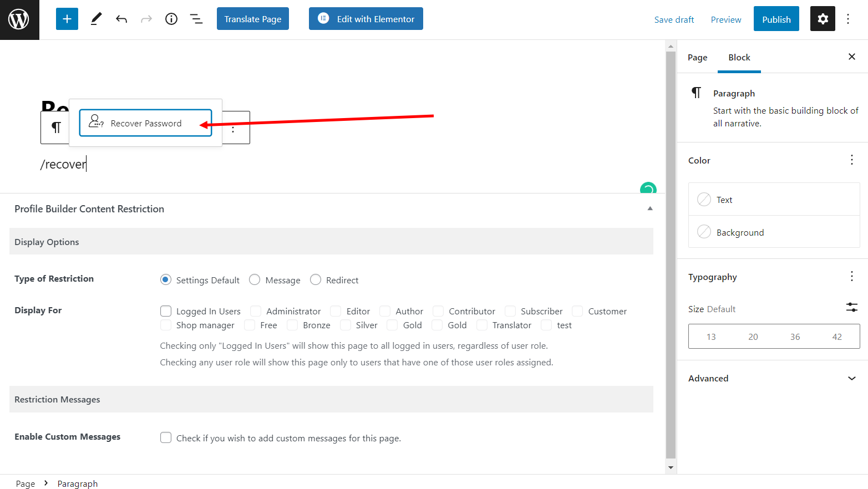Open the WordPress logo dashboard link
Viewport: 868px width, 489px height.
pos(19,19)
